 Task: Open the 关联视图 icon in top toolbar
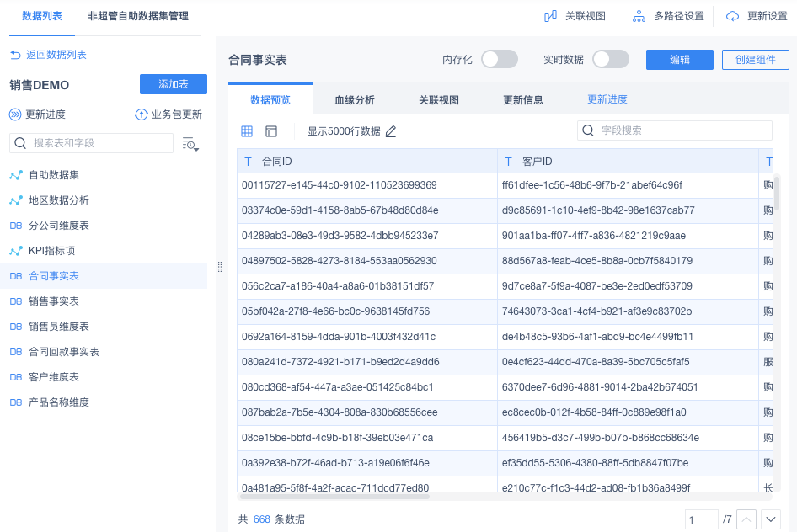[550, 16]
